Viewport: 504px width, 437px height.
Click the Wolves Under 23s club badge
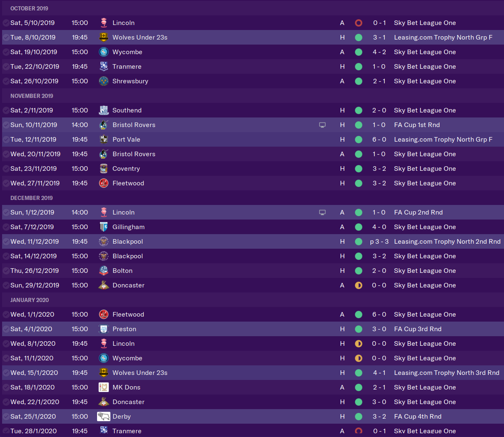[103, 37]
